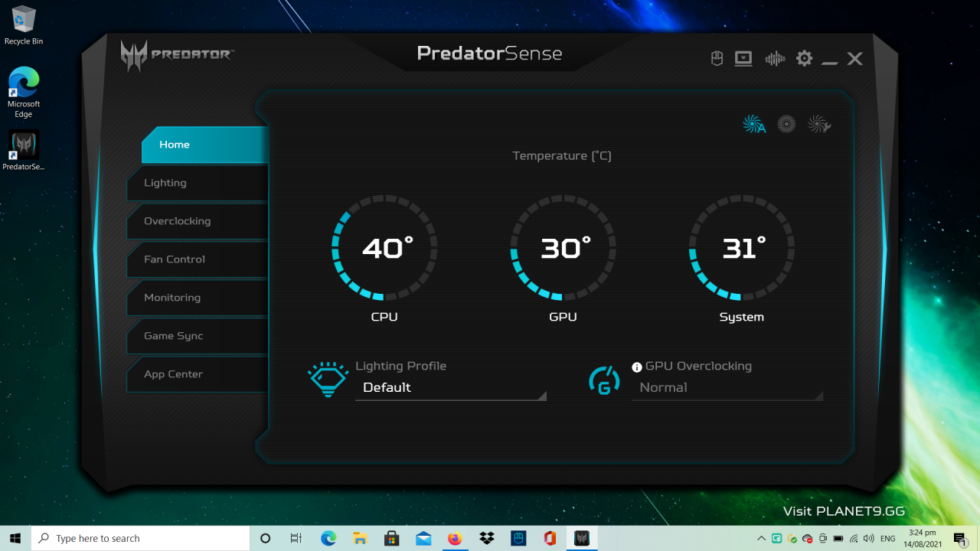Open Office from taskbar

click(550, 539)
